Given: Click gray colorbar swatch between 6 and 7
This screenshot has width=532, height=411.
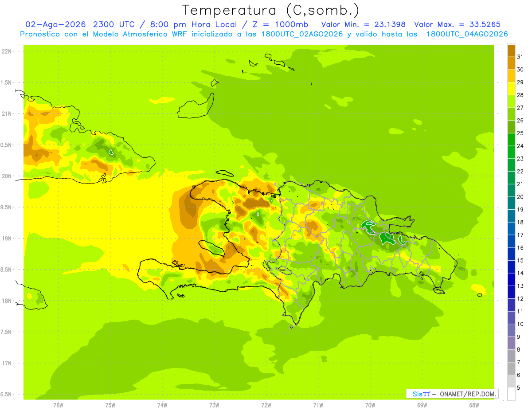Looking at the screenshot, I should coord(511,369).
